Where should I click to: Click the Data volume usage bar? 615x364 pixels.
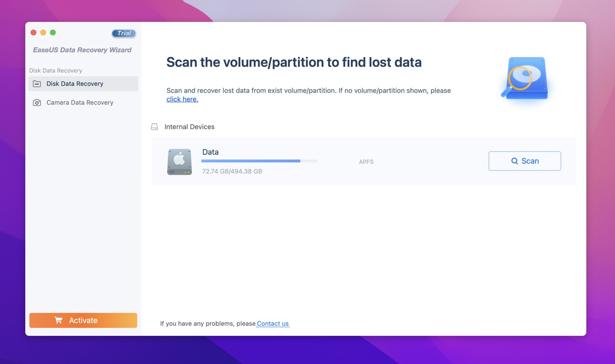259,161
